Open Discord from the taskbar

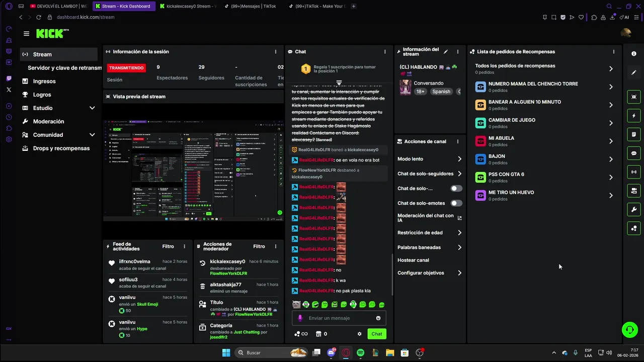click(331, 353)
